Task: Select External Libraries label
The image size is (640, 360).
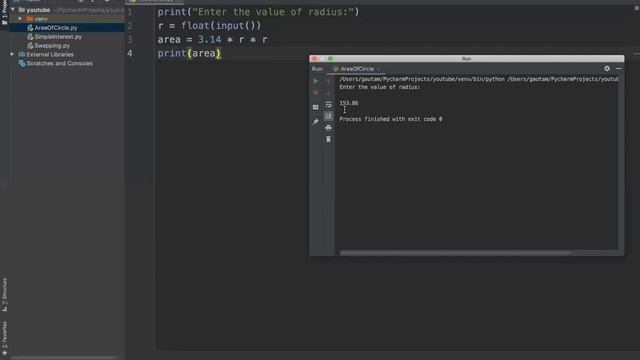Action: 50,54
